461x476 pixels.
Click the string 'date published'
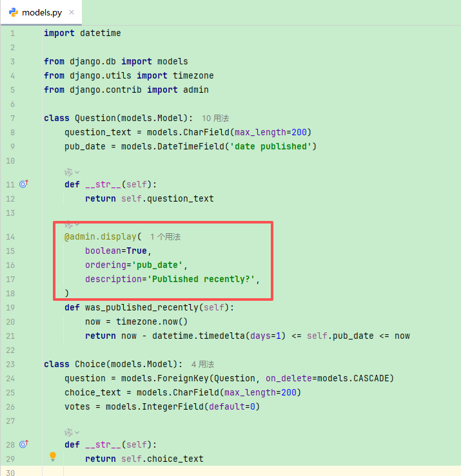coord(270,147)
